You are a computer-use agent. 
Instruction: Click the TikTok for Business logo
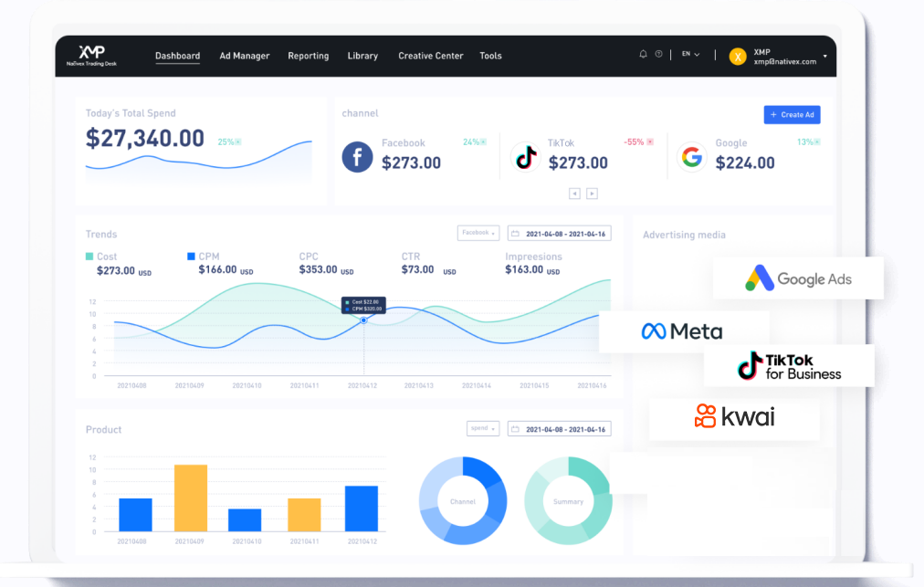tap(789, 366)
